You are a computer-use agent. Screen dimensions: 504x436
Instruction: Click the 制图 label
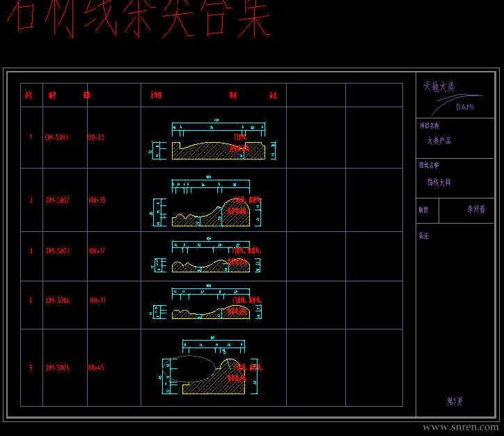(x=423, y=210)
